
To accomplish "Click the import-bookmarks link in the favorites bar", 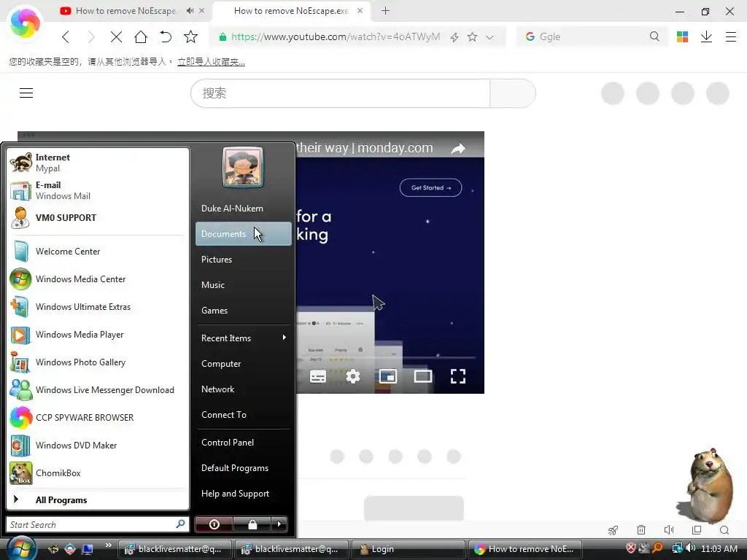I will pyautogui.click(x=211, y=62).
